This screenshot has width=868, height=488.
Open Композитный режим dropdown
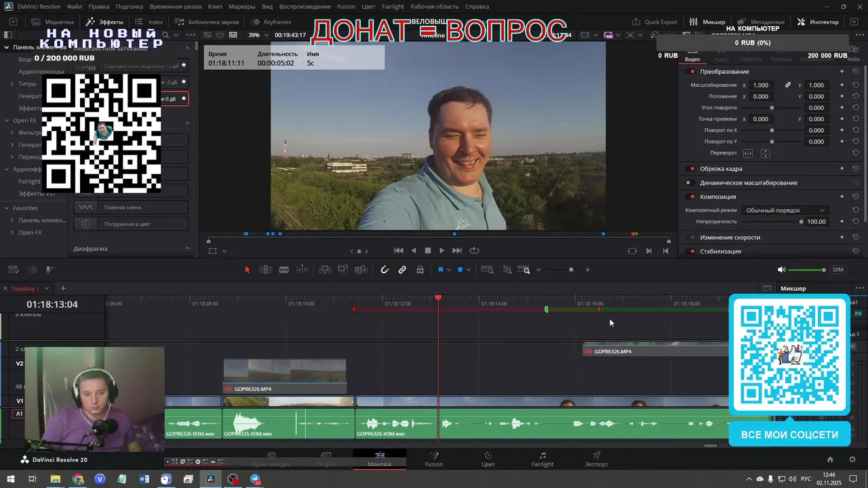pos(785,210)
